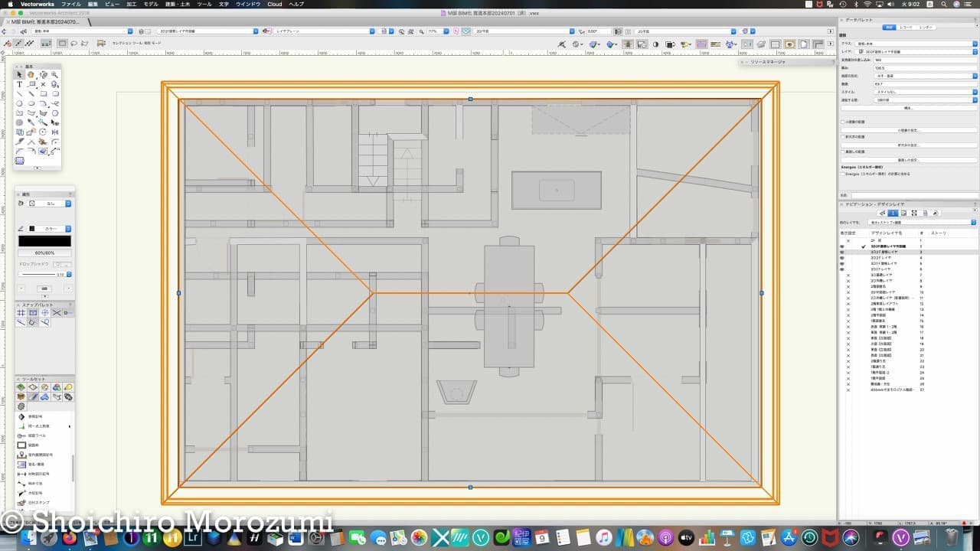
Task: Enable Snap to Grid in snapping palette
Action: coord(21,313)
